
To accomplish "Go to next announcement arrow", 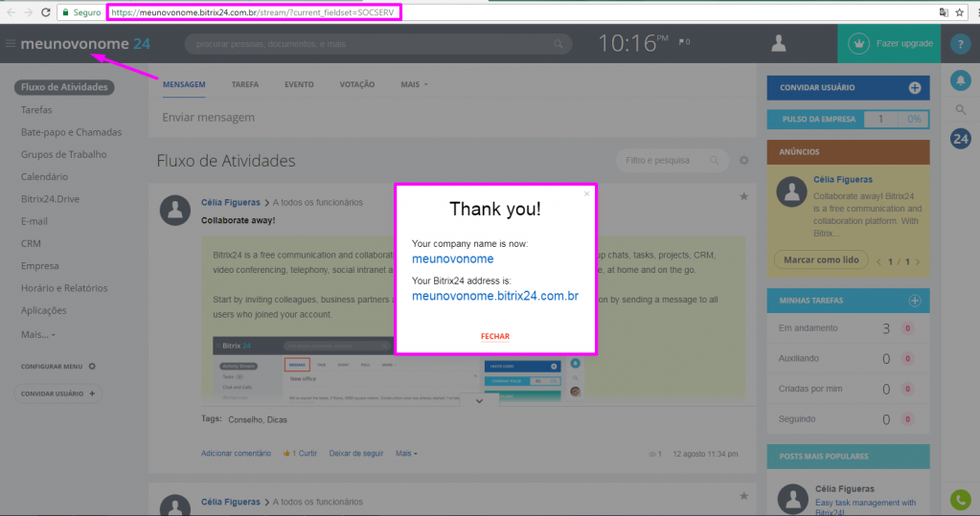I will pyautogui.click(x=918, y=262).
